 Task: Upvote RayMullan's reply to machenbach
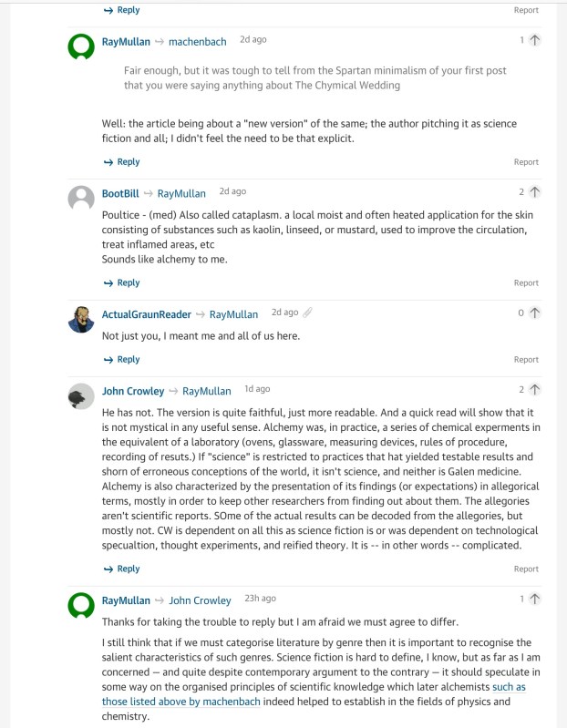click(534, 40)
